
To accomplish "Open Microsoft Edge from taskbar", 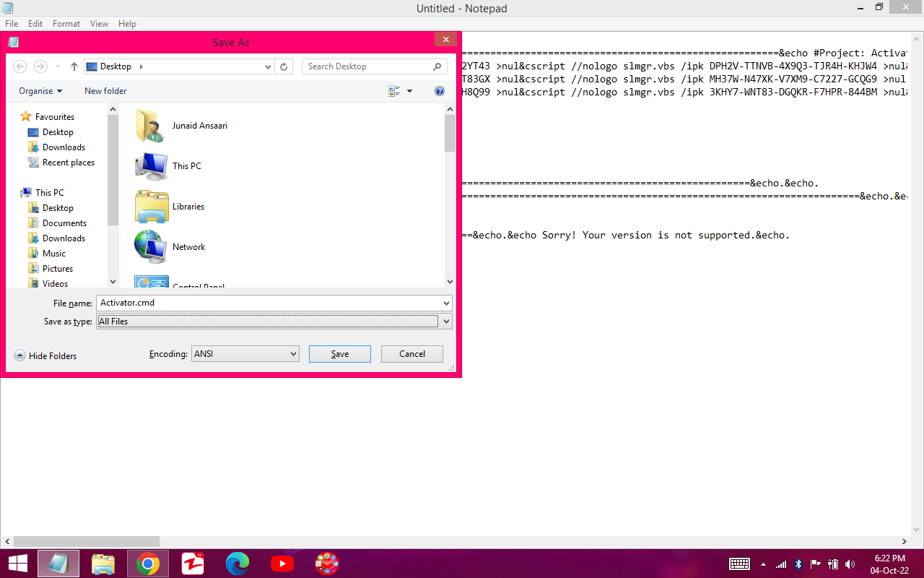I will (x=237, y=564).
